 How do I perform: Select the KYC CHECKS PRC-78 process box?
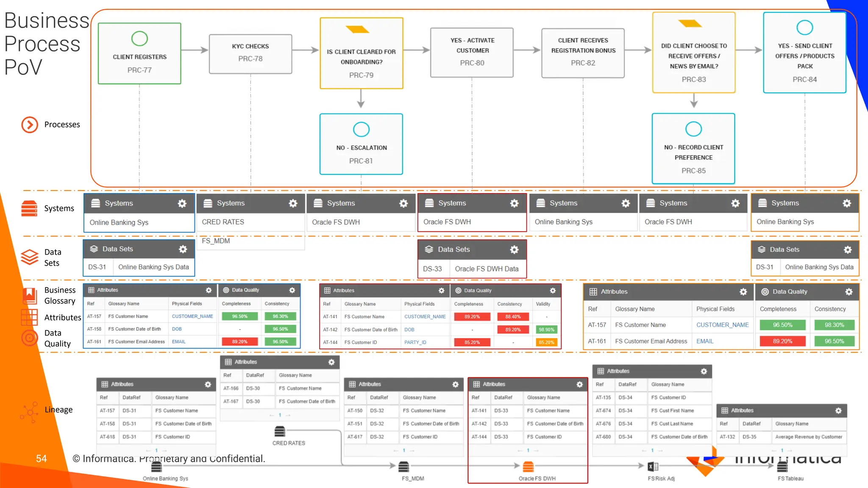tap(250, 54)
